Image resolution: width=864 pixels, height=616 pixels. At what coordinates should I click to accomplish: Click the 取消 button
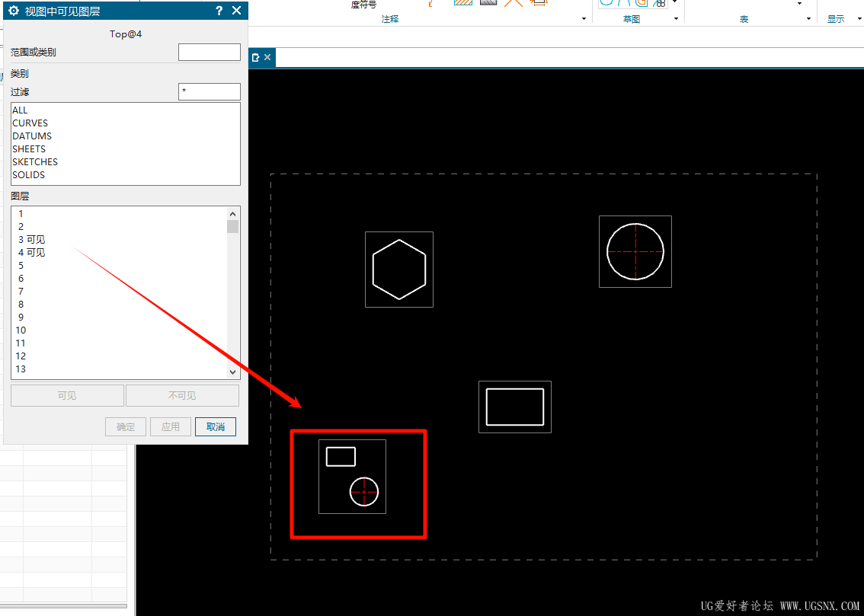pos(216,426)
